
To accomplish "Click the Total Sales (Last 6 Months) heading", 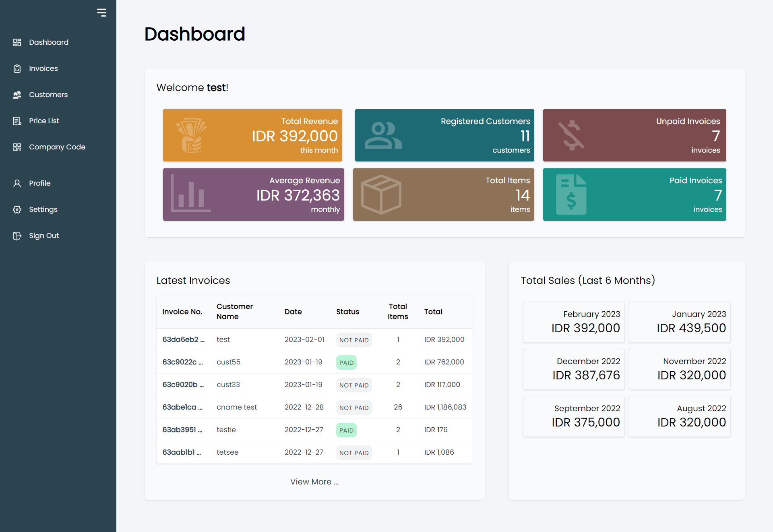I will pos(588,280).
